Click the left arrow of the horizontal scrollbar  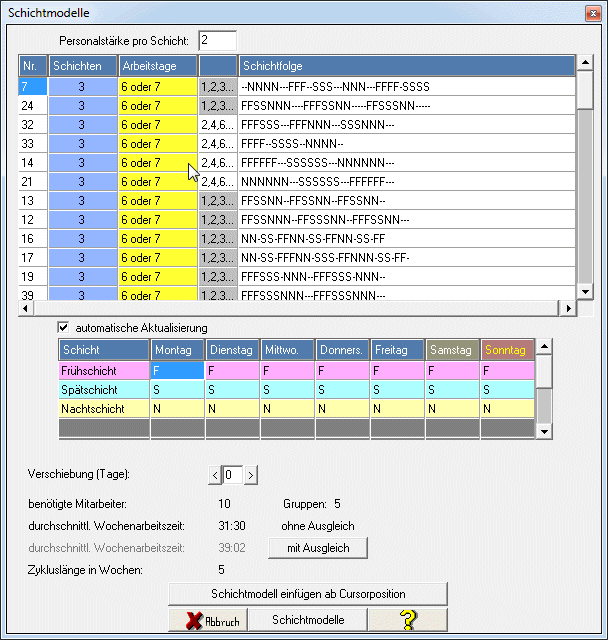26,309
